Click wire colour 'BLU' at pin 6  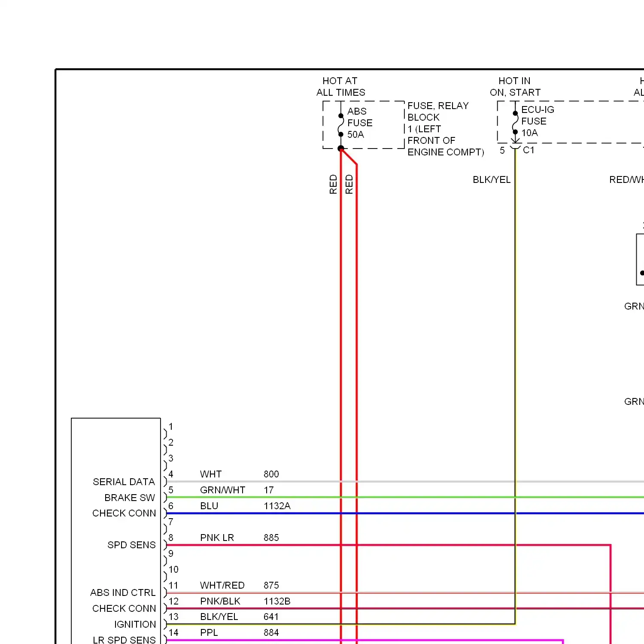pos(209,506)
